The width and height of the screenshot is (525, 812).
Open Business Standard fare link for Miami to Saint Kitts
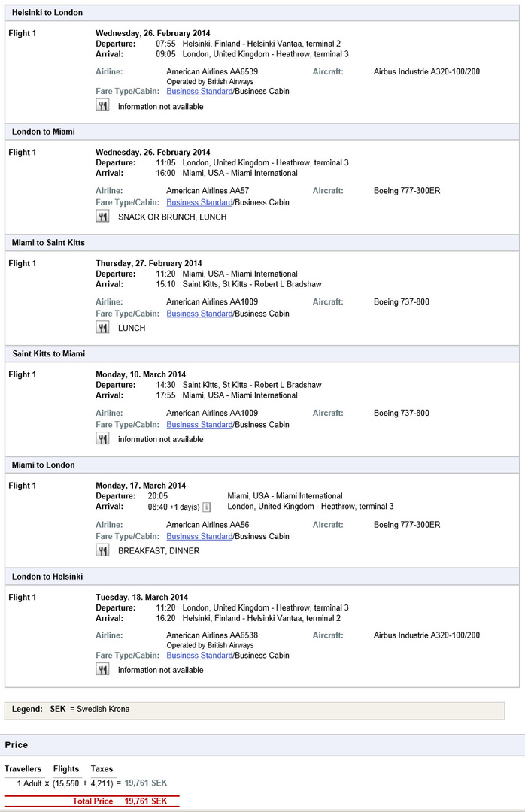(x=199, y=314)
